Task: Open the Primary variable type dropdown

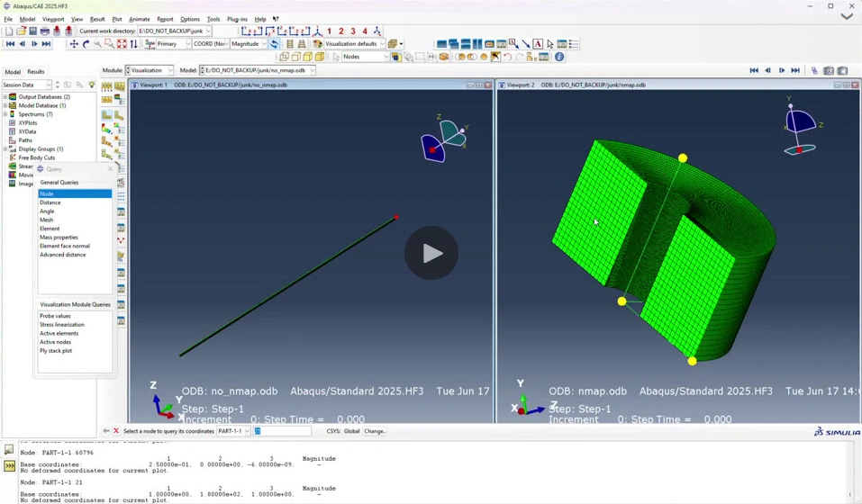Action: [x=173, y=44]
